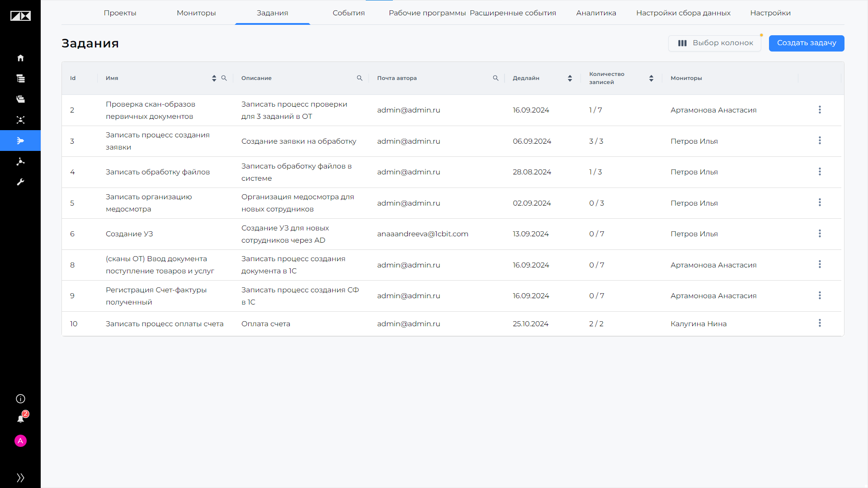
Task: Click the Выбор колонок button
Action: pos(715,43)
